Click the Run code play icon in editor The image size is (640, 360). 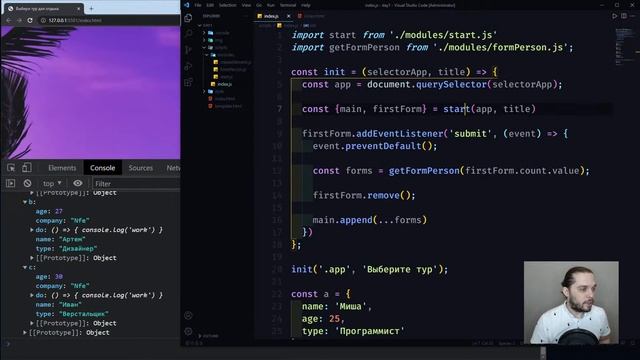[x=614, y=16]
